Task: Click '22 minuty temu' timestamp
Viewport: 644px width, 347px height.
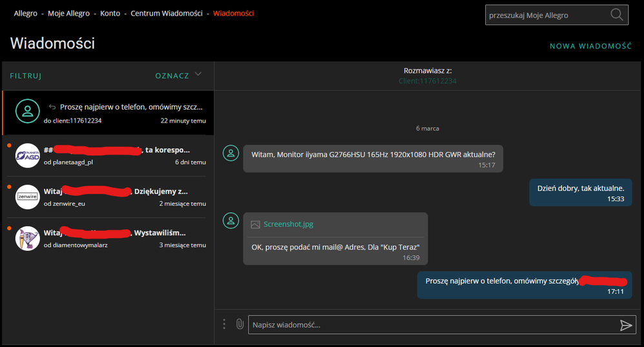Action: click(183, 121)
